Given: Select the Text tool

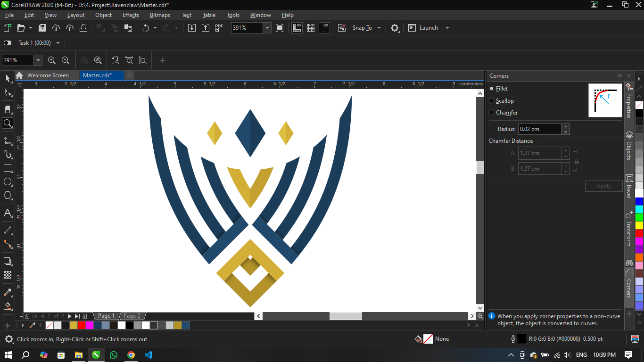Looking at the screenshot, I should pos(8,213).
